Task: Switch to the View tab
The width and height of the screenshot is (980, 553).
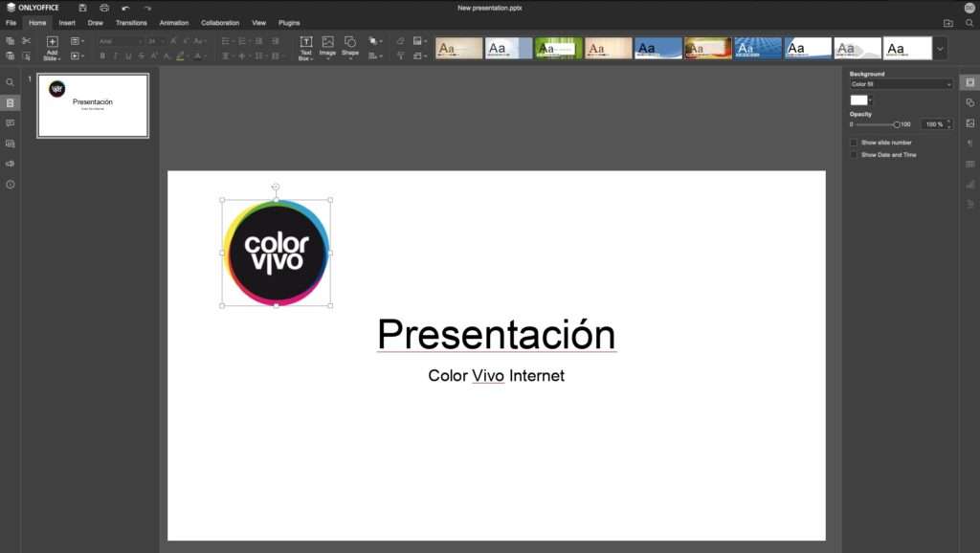Action: [258, 23]
